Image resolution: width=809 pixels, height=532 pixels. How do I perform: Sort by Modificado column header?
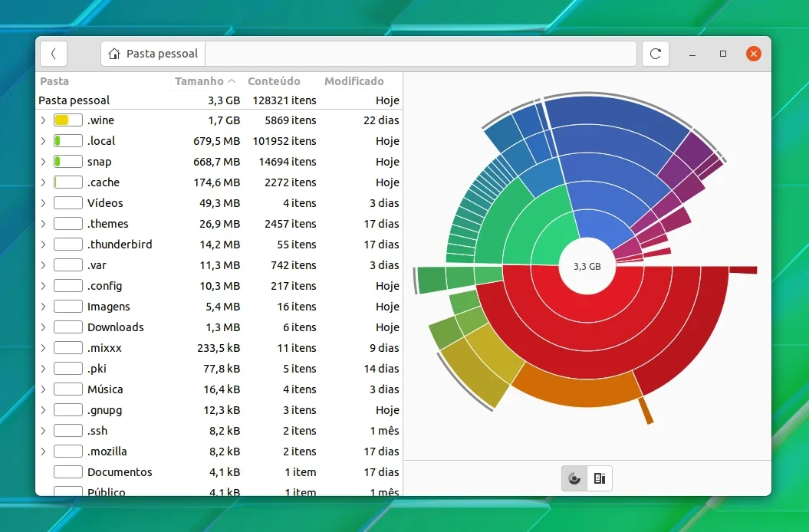click(x=354, y=81)
